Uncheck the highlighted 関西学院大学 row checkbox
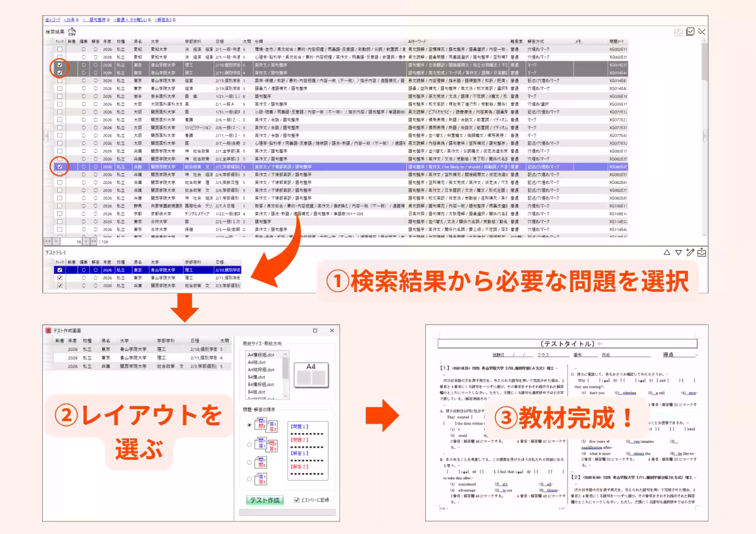This screenshot has height=534, width=756. (60, 167)
